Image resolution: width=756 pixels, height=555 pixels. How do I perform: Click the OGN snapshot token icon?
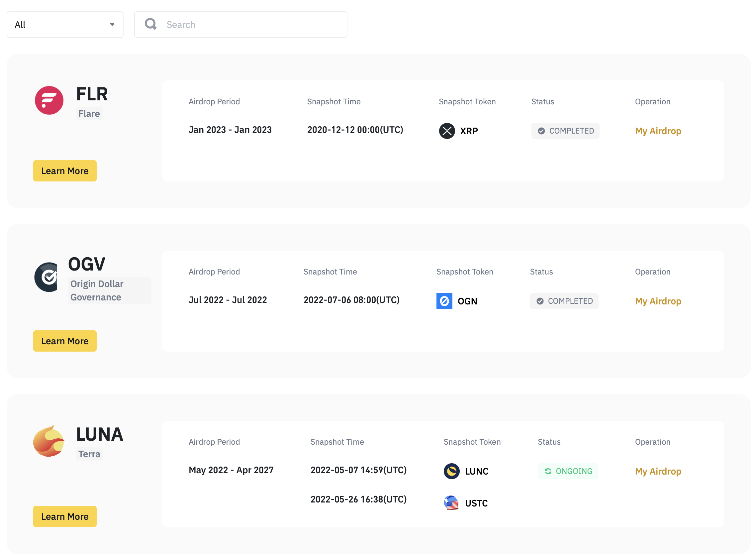(x=444, y=301)
